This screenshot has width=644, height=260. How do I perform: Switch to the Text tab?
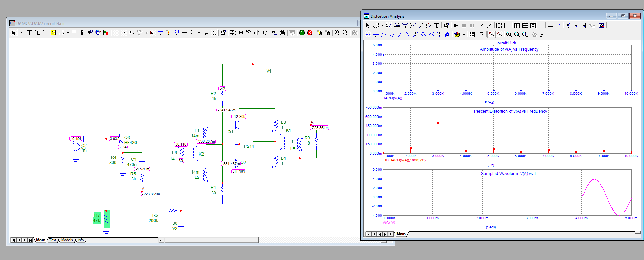point(53,240)
